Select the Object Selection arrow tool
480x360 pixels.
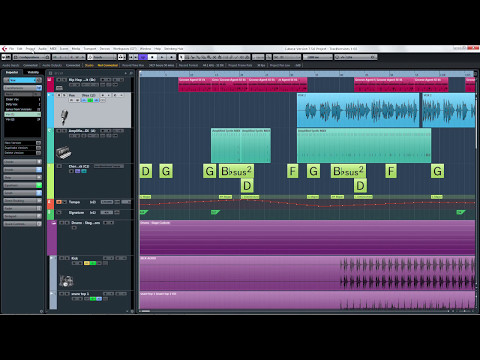click(x=182, y=57)
